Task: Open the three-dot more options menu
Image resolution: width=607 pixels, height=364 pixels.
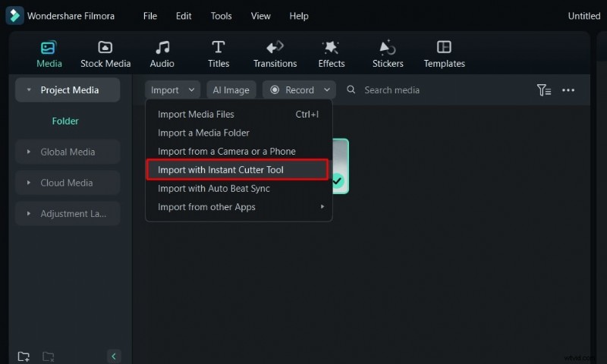Action: pos(568,90)
